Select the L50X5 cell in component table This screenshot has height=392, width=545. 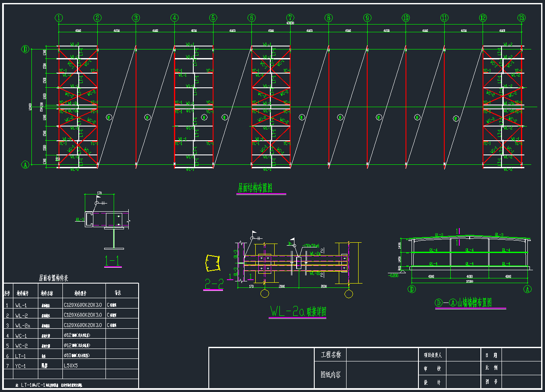(x=71, y=365)
